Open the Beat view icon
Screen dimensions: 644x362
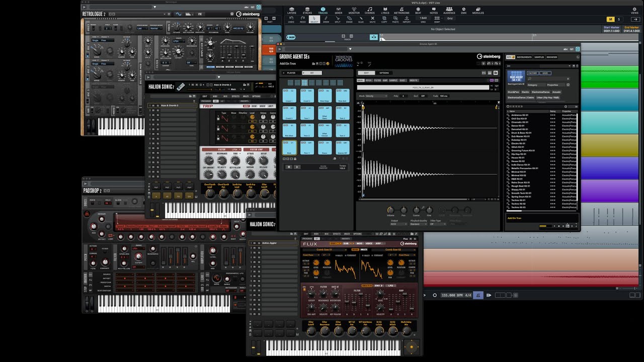click(418, 10)
